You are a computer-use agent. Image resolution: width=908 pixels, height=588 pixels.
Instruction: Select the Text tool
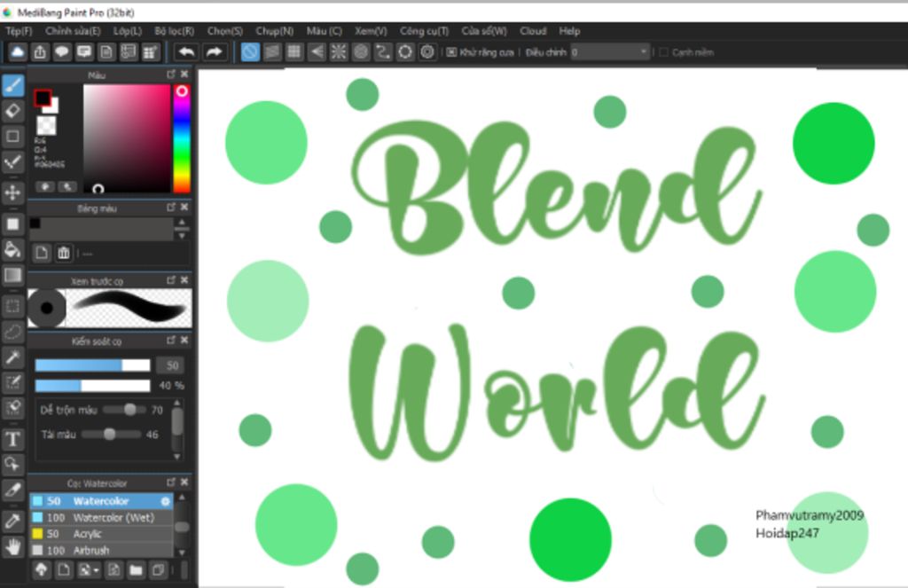coord(12,438)
